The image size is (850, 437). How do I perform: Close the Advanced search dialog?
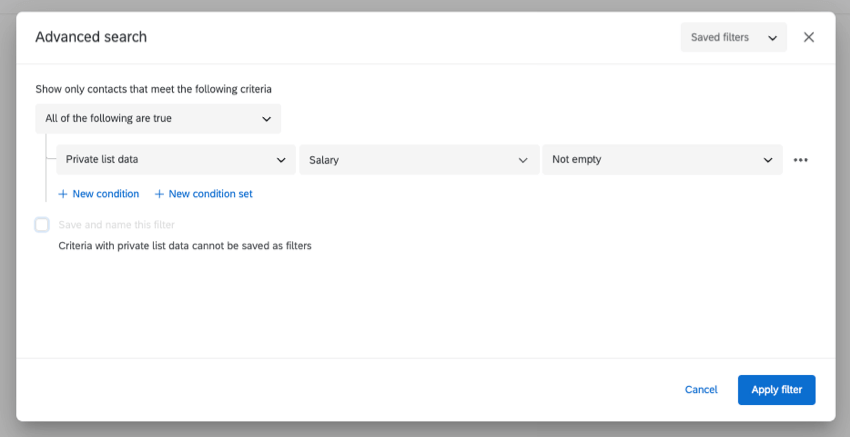(x=809, y=37)
